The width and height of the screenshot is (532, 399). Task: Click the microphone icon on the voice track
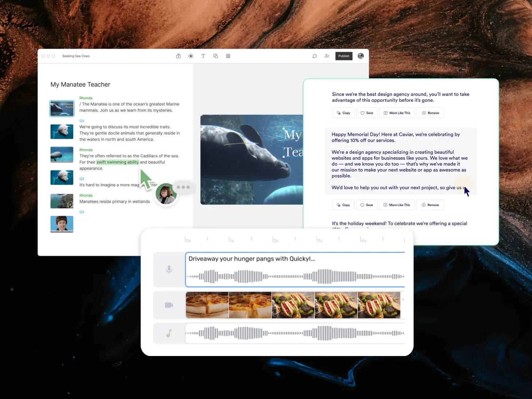[x=169, y=270]
